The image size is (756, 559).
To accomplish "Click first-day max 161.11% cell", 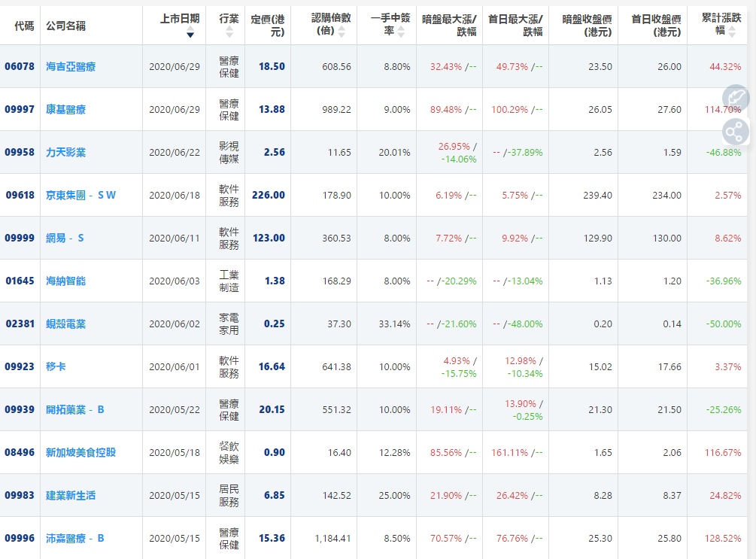I will [517, 452].
